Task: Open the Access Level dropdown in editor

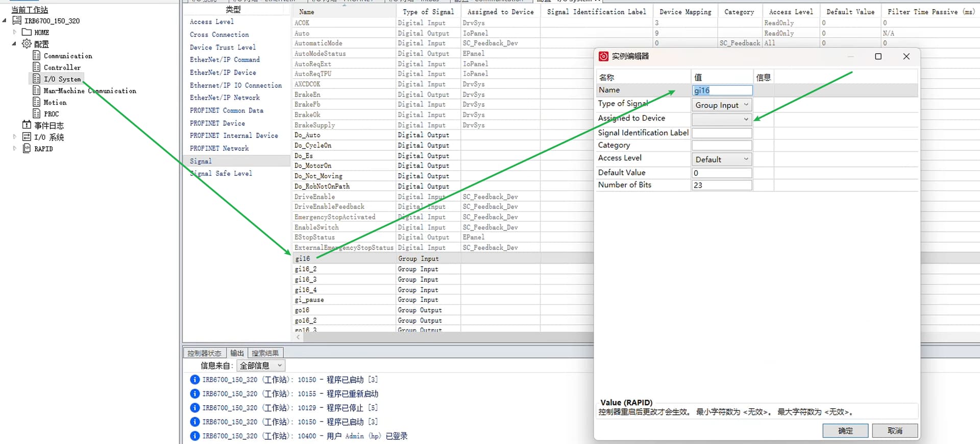Action: click(722, 159)
